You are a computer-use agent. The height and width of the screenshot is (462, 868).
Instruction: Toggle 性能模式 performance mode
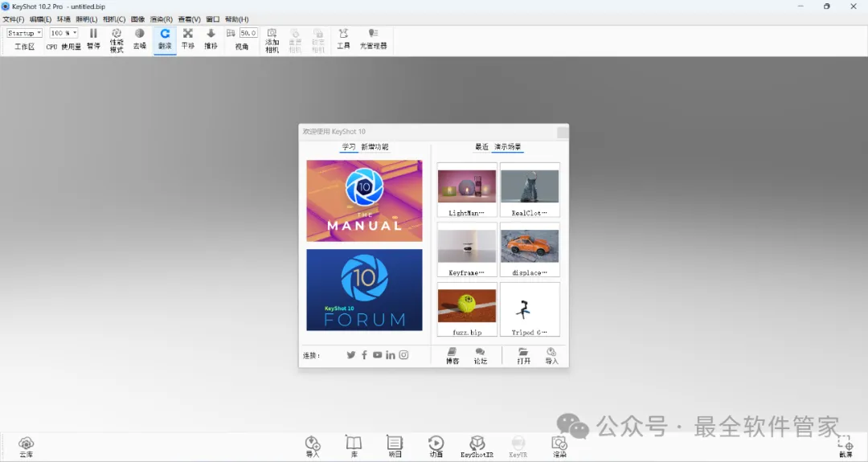117,40
